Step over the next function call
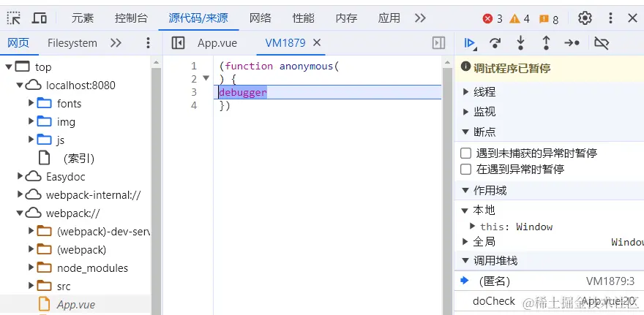This screenshot has width=644, height=315. pos(495,43)
